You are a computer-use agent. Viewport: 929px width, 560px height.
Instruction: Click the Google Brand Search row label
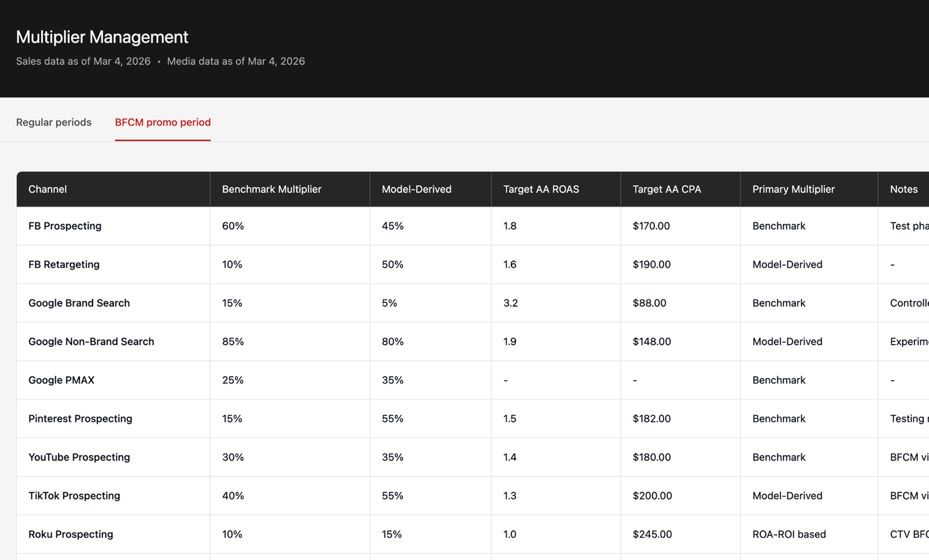(79, 303)
